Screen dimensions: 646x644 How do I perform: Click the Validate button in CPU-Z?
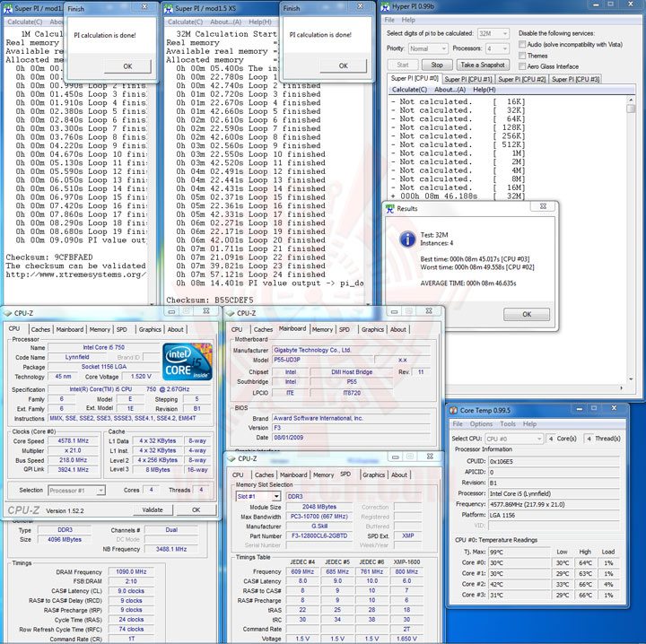153,509
